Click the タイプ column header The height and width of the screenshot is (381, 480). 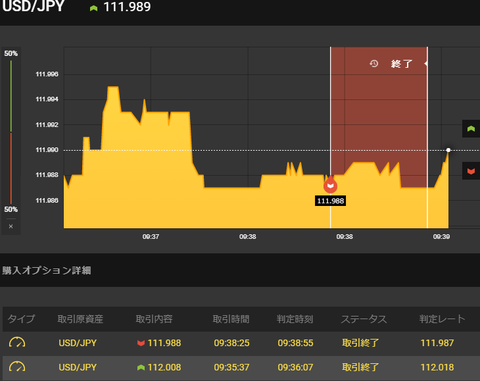[21, 319]
